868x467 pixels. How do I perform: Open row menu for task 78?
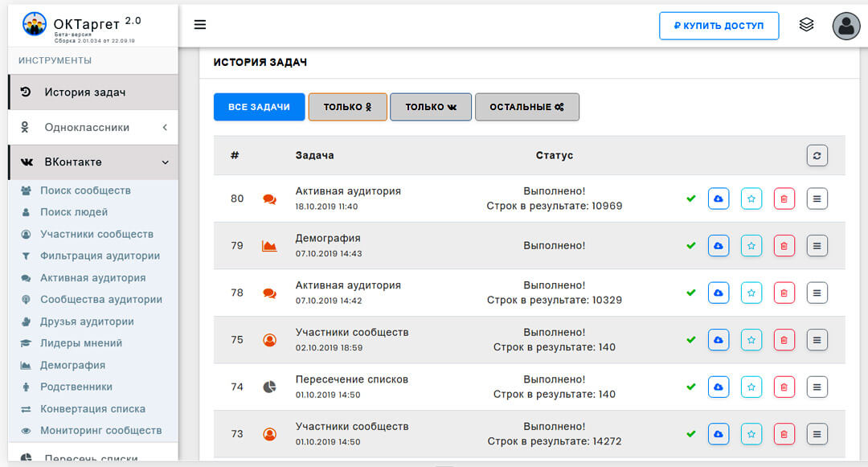(817, 293)
